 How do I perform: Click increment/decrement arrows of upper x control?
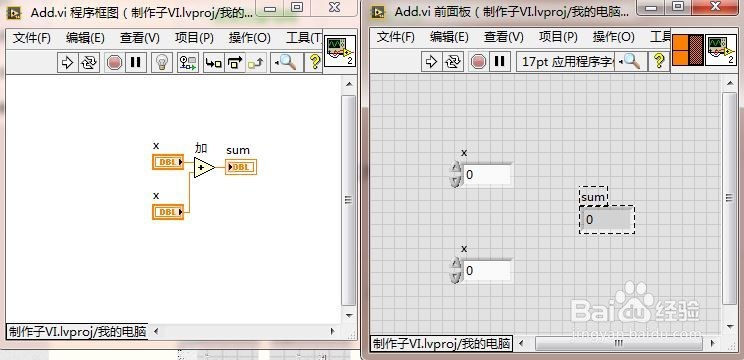point(456,175)
